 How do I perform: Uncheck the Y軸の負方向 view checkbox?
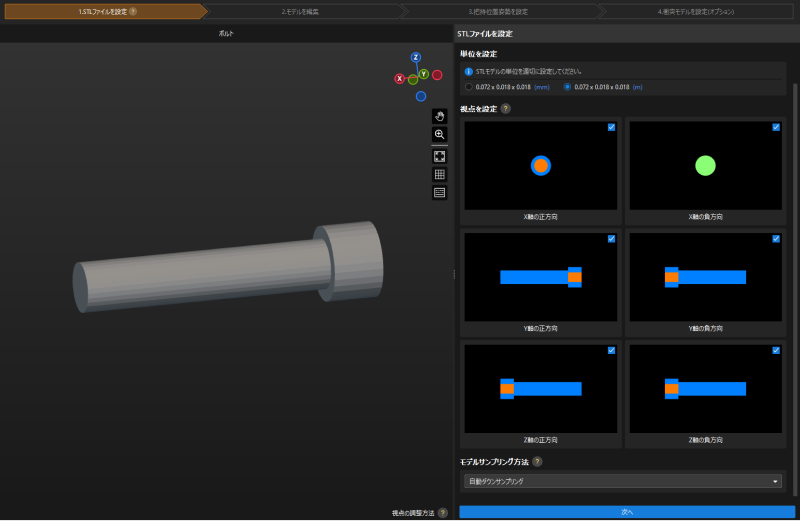coord(775,239)
